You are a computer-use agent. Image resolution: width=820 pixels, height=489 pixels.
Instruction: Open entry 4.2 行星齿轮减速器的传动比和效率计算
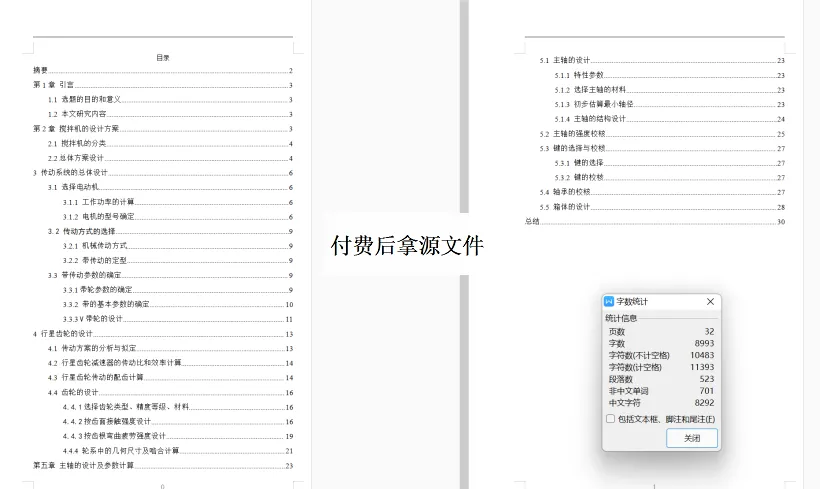[x=170, y=363]
